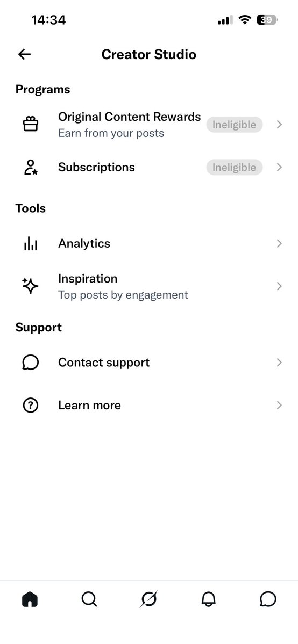
Task: Open Notifications bell tab
Action: (208, 599)
